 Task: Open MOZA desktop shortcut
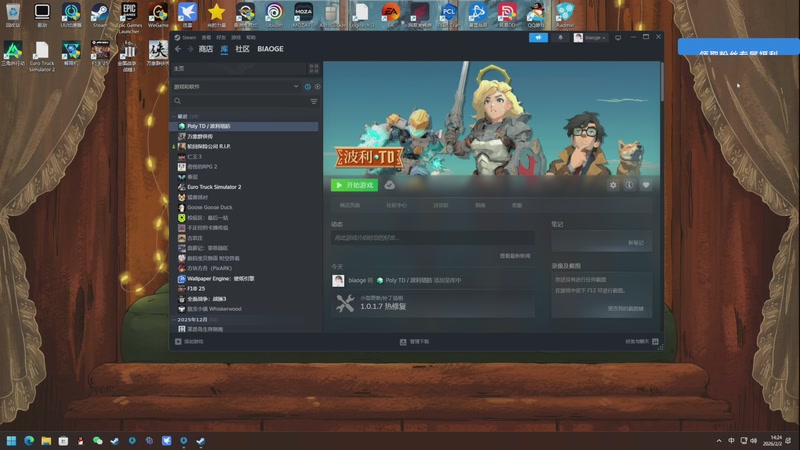304,15
